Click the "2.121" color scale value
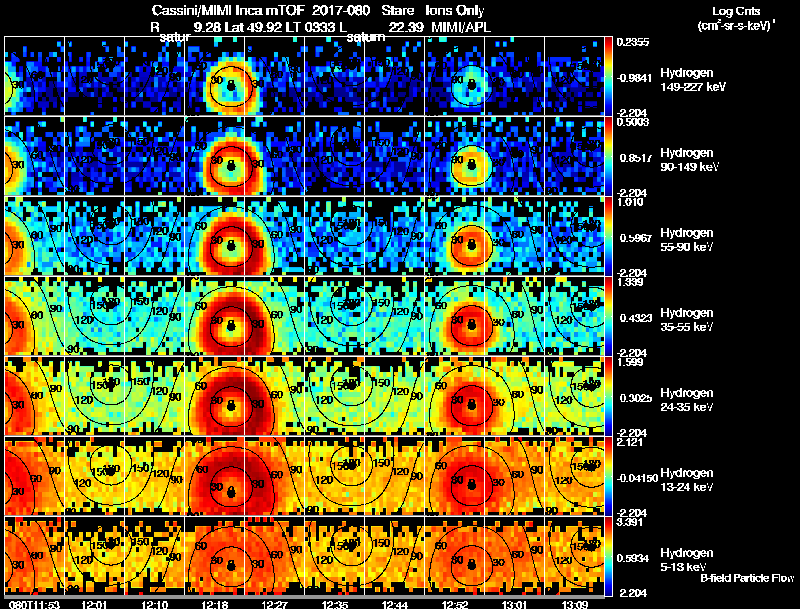 pos(630,442)
